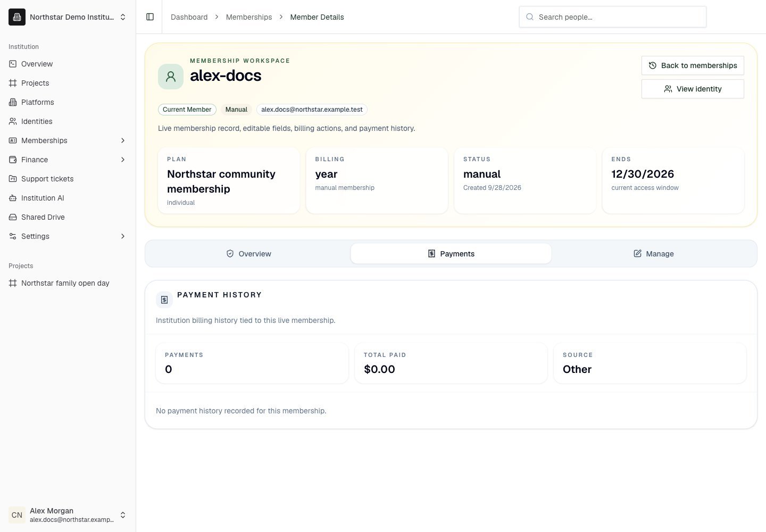Click the Overview sidebar icon
The image size is (766, 532).
(x=13, y=64)
